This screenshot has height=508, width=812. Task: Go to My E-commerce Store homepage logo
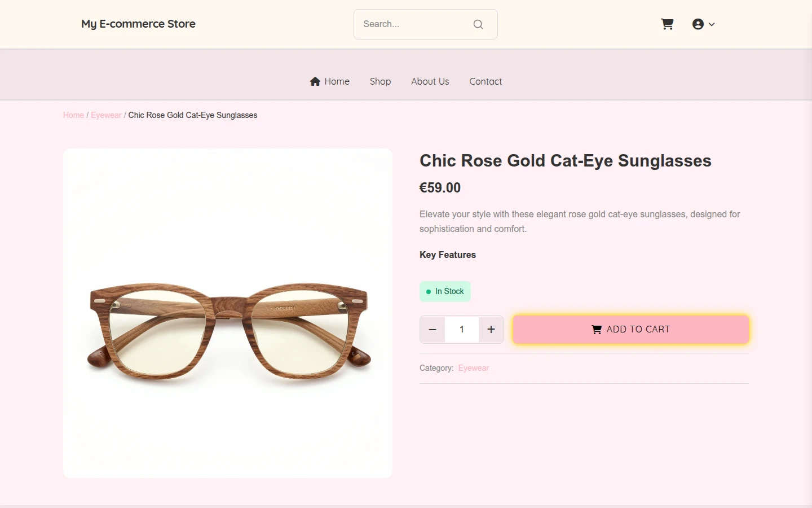click(x=138, y=24)
